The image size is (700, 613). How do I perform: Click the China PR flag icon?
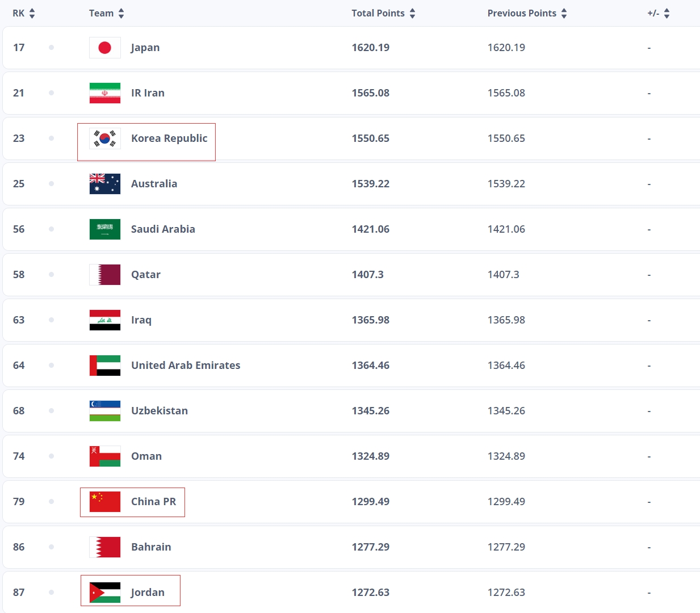click(105, 502)
